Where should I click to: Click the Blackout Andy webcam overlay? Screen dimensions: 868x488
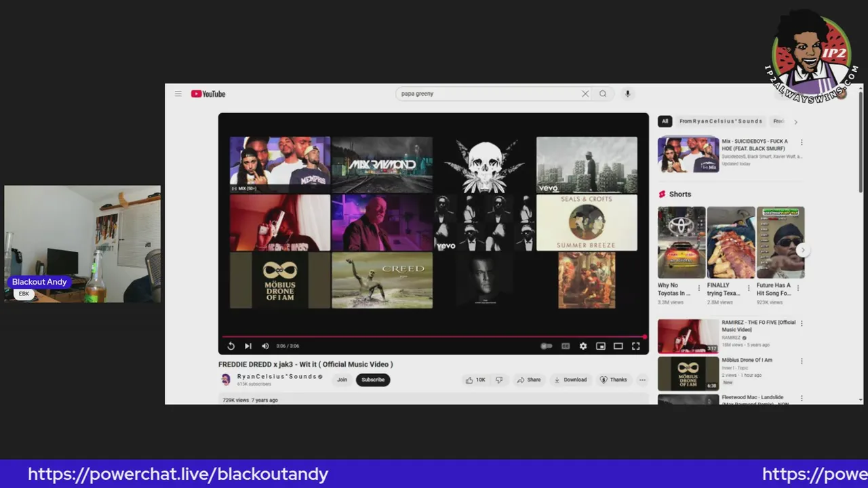[83, 244]
